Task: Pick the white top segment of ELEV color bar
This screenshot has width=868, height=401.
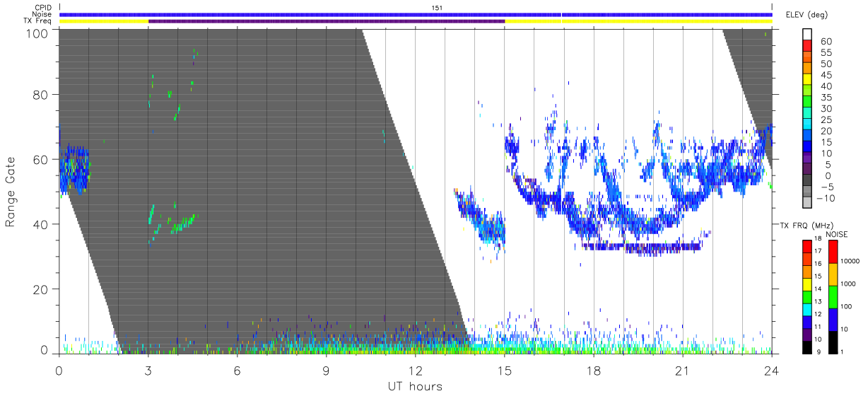Action: click(x=808, y=34)
